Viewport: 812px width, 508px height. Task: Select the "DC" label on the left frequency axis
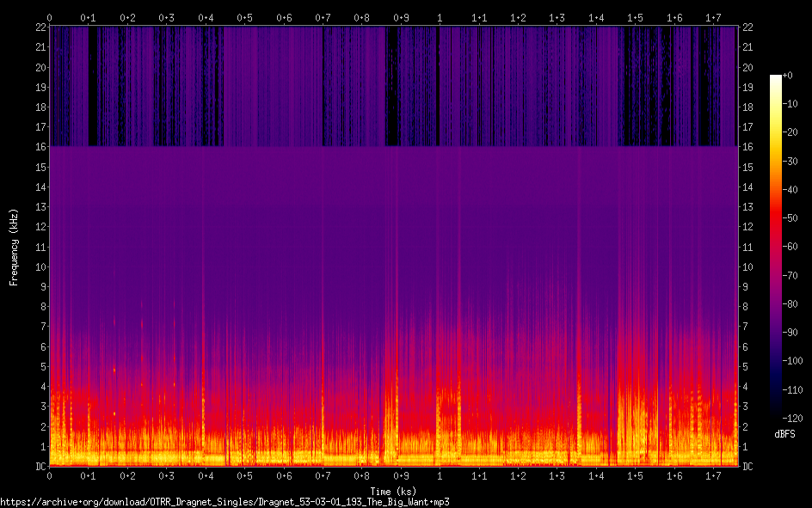(39, 467)
